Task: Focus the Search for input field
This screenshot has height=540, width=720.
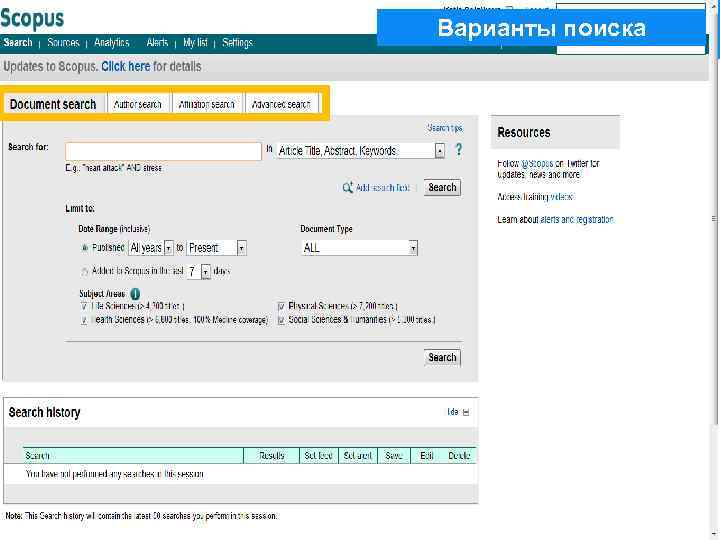Action: click(x=163, y=151)
